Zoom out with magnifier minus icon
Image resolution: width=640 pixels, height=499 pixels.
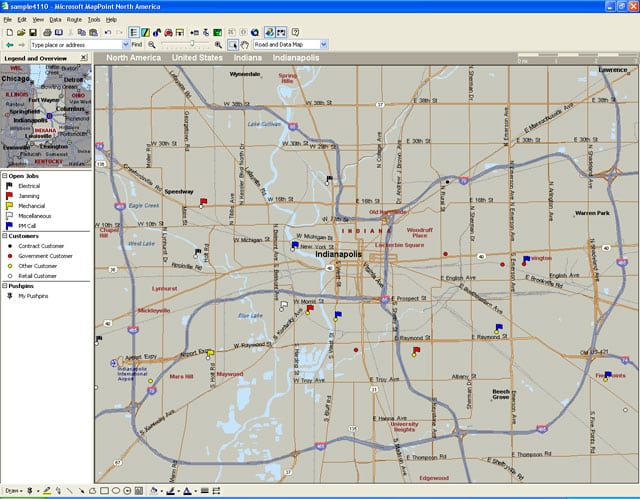(152, 44)
